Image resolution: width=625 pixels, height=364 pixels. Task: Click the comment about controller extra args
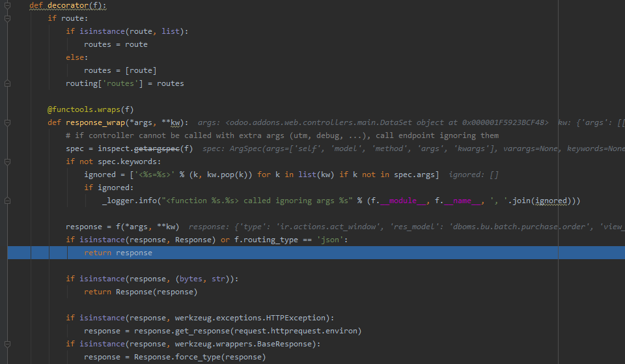click(x=282, y=135)
